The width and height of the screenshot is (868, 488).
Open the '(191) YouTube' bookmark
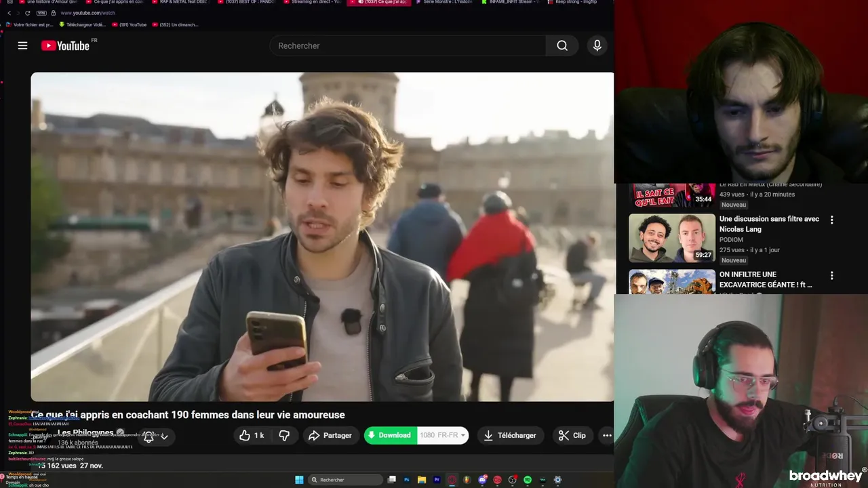(129, 24)
